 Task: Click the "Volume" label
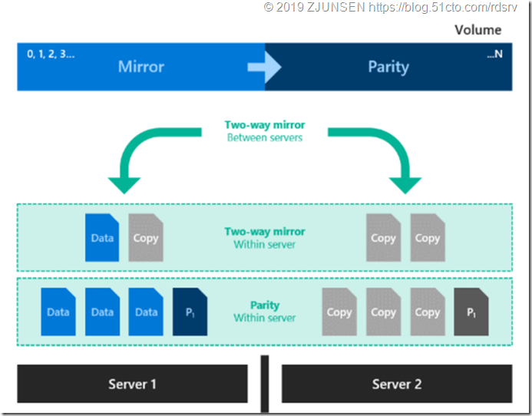(x=477, y=30)
